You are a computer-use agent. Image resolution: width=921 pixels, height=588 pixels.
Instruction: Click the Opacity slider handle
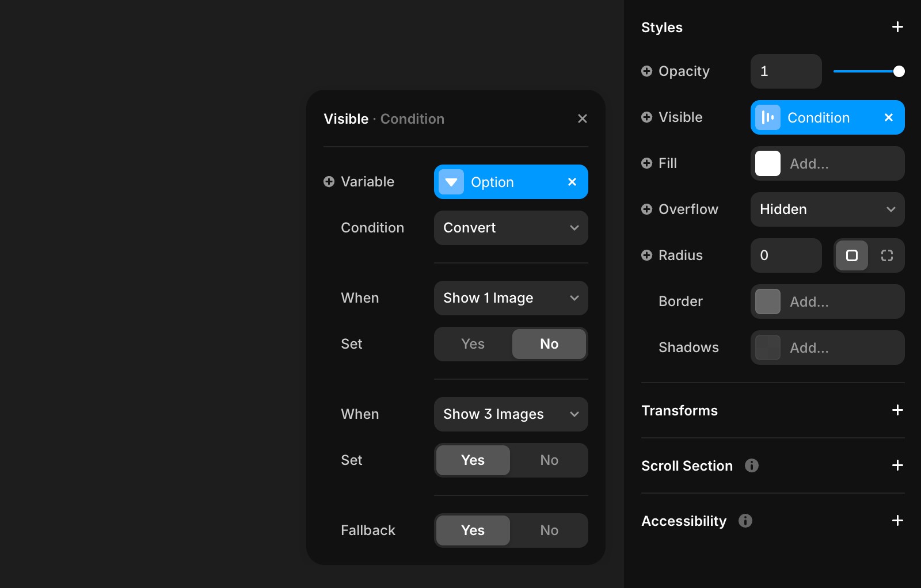pos(899,71)
